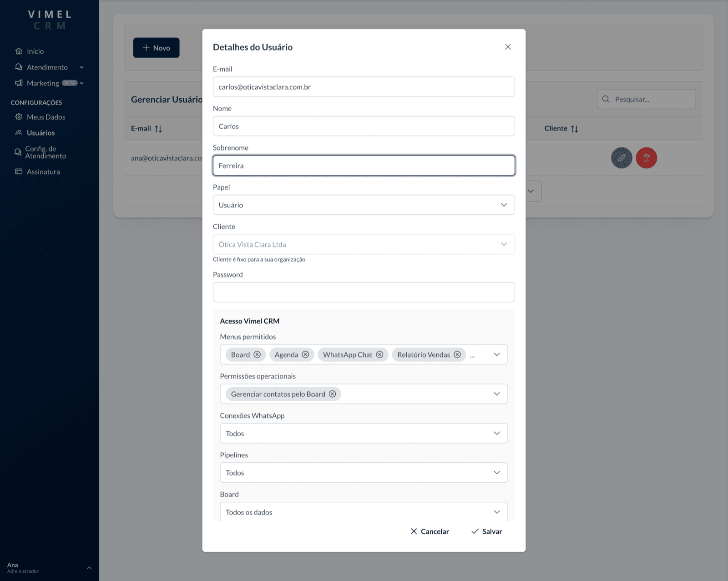Image resolution: width=728 pixels, height=581 pixels.
Task: Click the Novo button
Action: coord(157,48)
